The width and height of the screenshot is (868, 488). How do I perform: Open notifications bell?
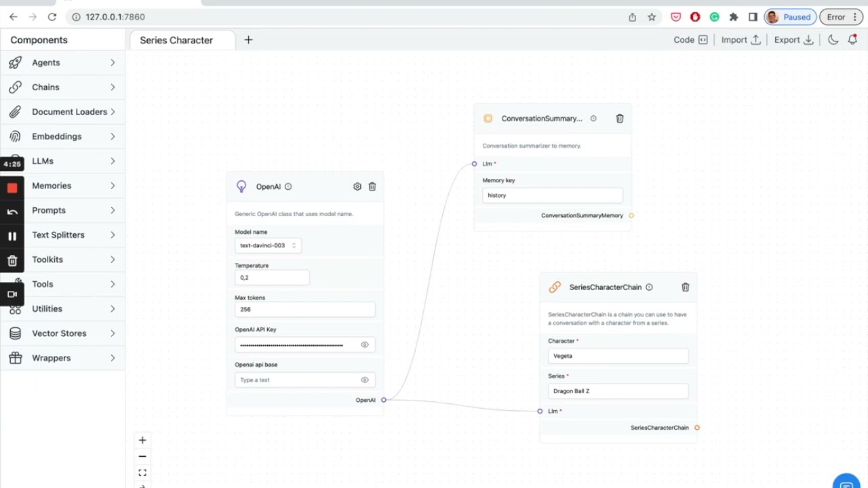(852, 40)
